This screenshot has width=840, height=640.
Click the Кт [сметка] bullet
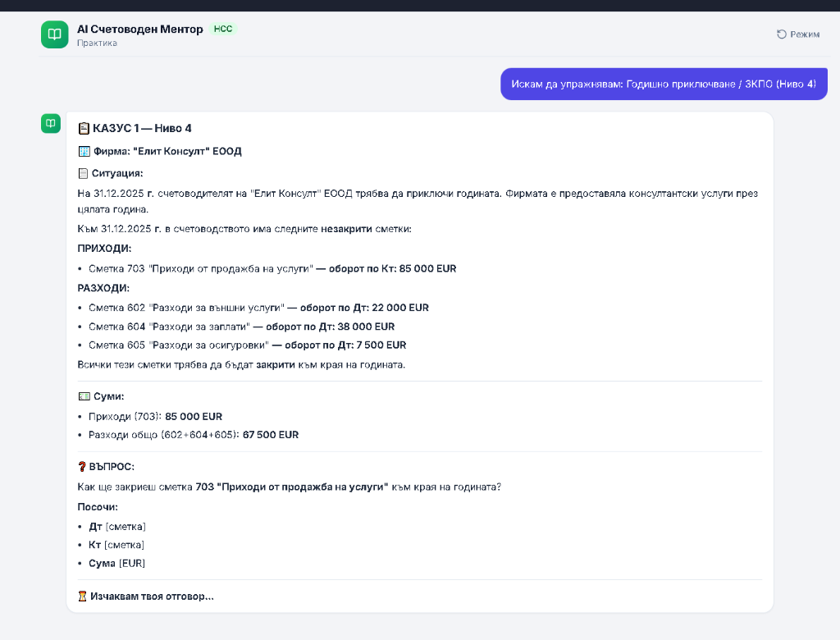point(116,545)
